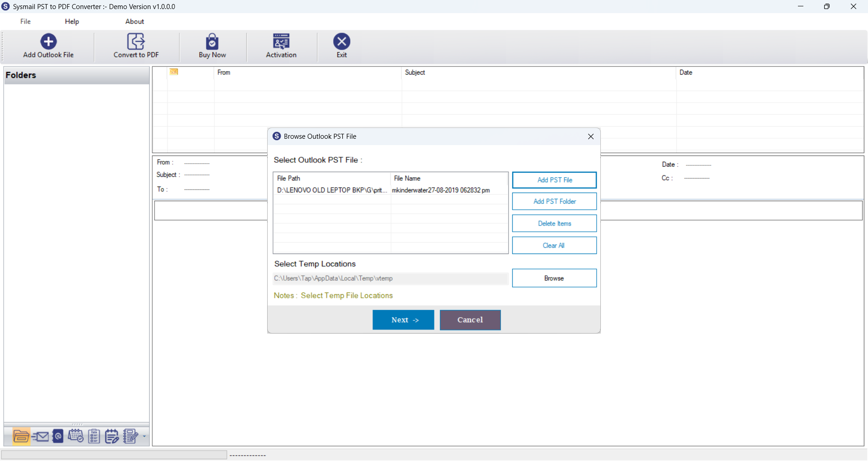Click the Date column header
Image resolution: width=868 pixels, height=461 pixels.
coord(770,72)
